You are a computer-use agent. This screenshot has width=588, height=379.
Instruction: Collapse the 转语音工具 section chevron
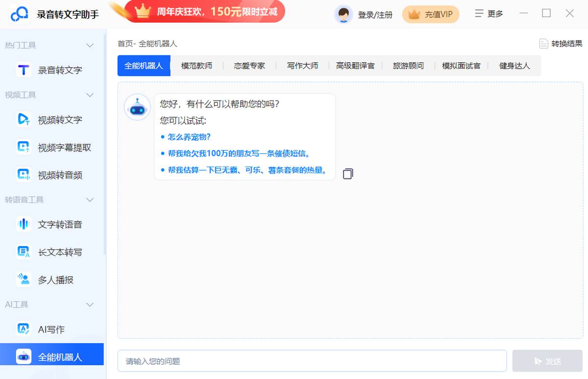(x=90, y=200)
